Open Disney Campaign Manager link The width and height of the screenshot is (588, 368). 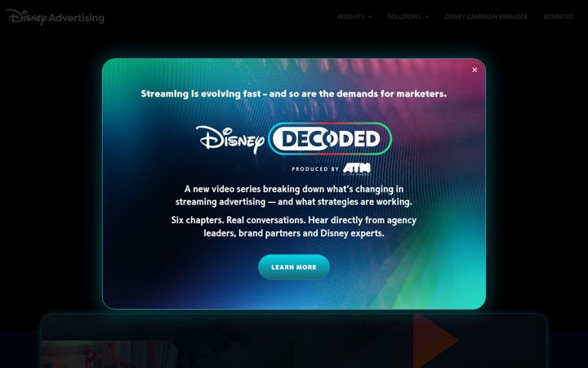coord(486,16)
